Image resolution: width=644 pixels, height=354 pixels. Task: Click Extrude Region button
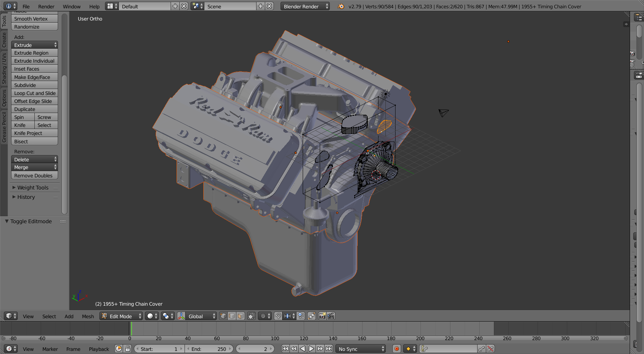34,53
